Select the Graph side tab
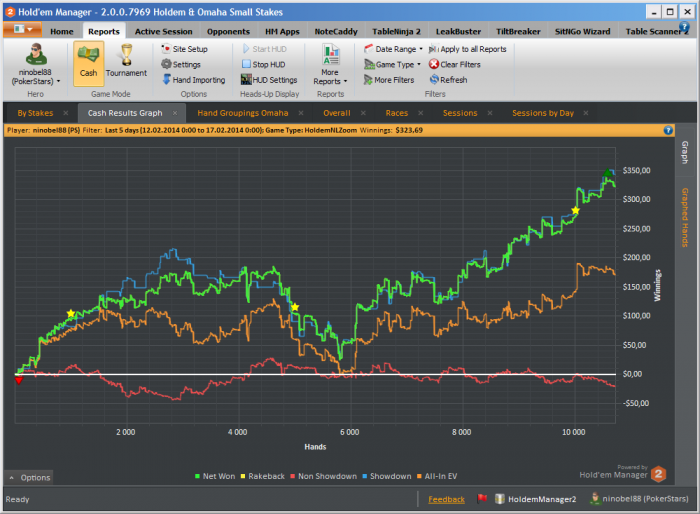Screen dimensions: 700x514 click(x=685, y=152)
